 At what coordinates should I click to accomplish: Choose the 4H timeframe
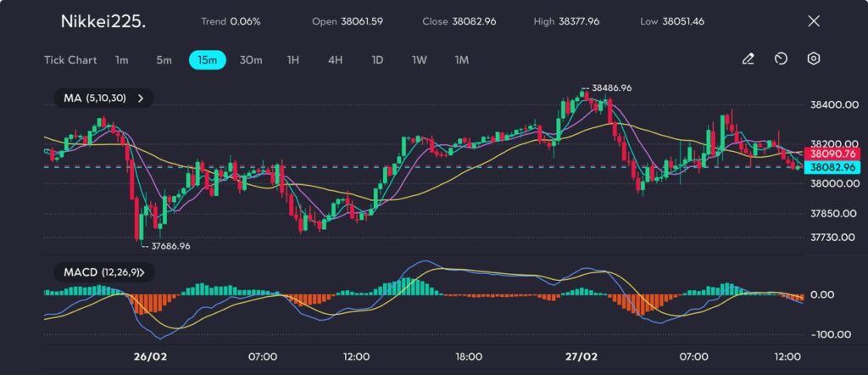(336, 60)
